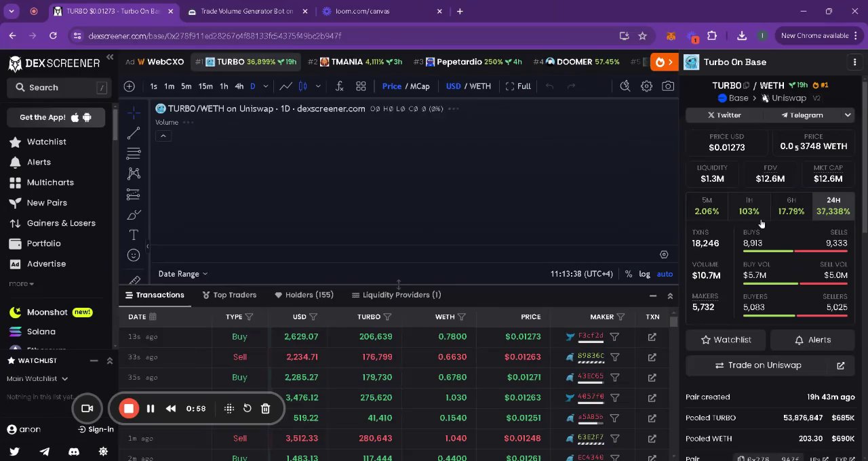The height and width of the screenshot is (461, 868).
Task: Open the Twitter icon in sidebar footer
Action: coord(14,451)
